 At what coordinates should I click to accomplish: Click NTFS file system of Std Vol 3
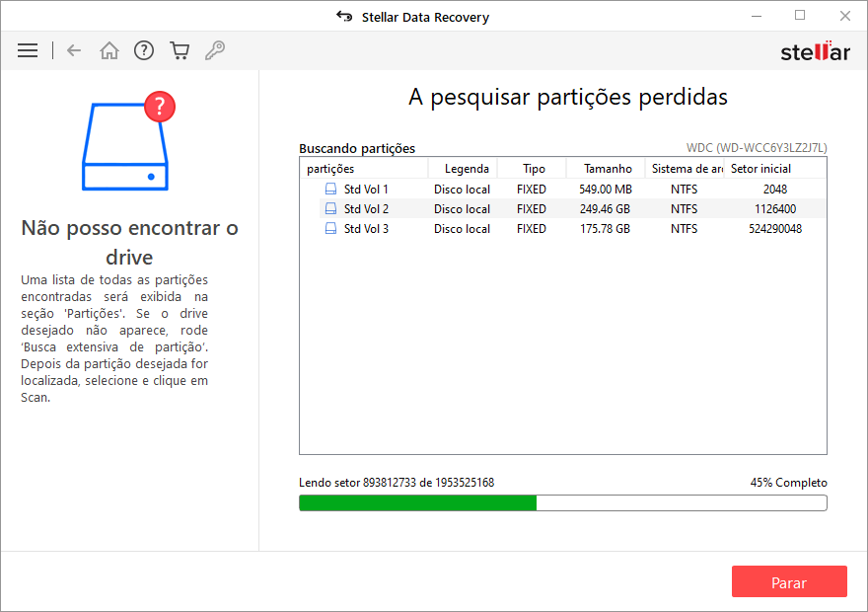[685, 229]
